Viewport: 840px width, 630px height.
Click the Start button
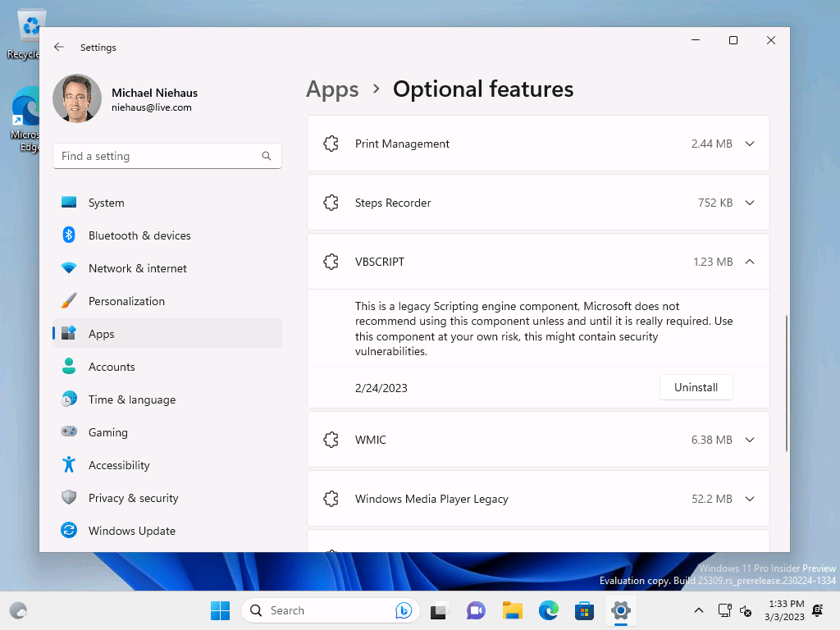pyautogui.click(x=220, y=610)
